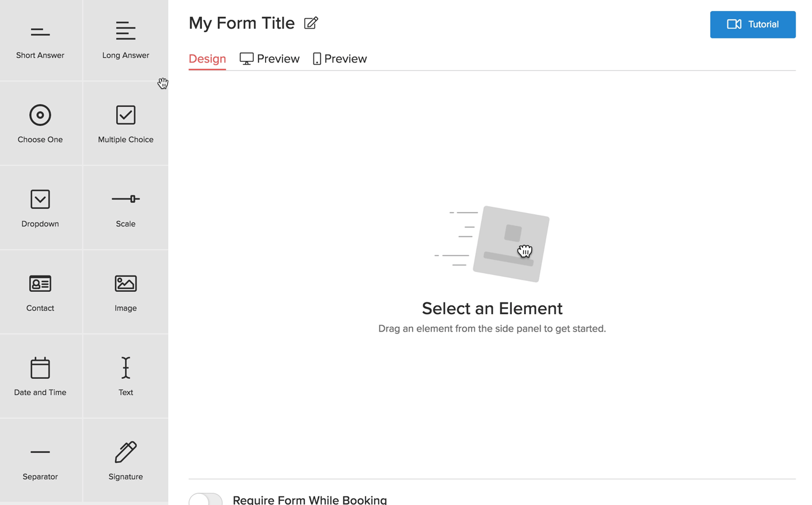Open the Tutorial video button
Screen dimensions: 812x505
pos(752,25)
